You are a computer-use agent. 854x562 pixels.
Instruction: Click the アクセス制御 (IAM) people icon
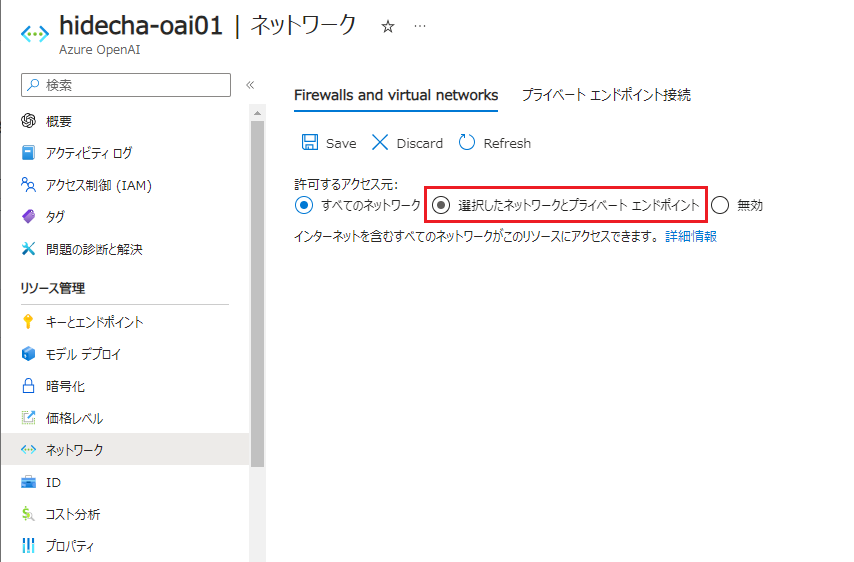click(x=28, y=185)
